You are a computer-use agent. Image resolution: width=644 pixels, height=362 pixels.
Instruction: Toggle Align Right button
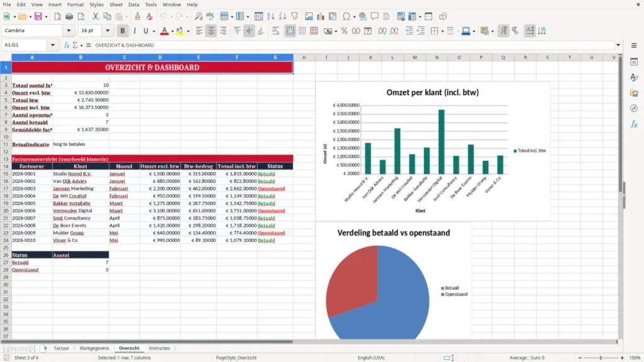pos(223,31)
